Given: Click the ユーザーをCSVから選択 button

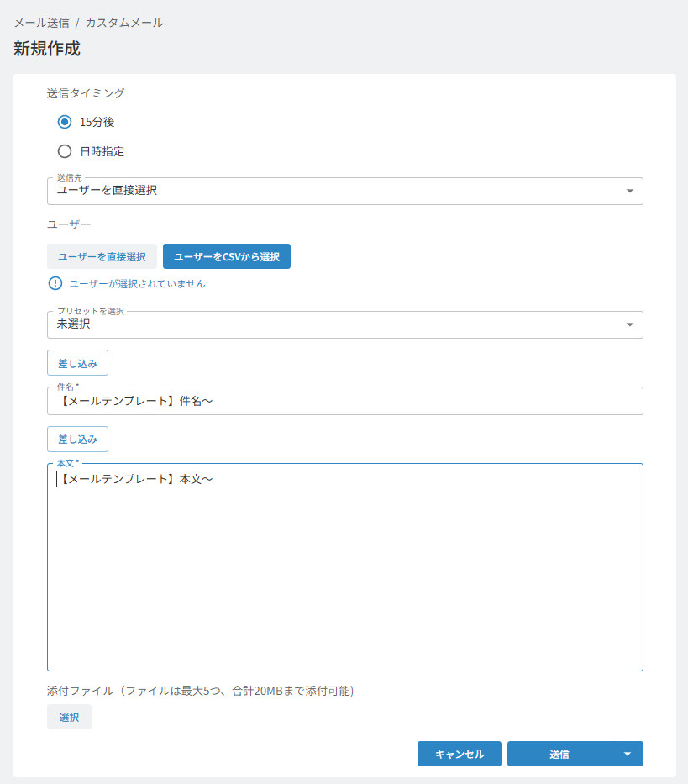Looking at the screenshot, I should pos(227,256).
